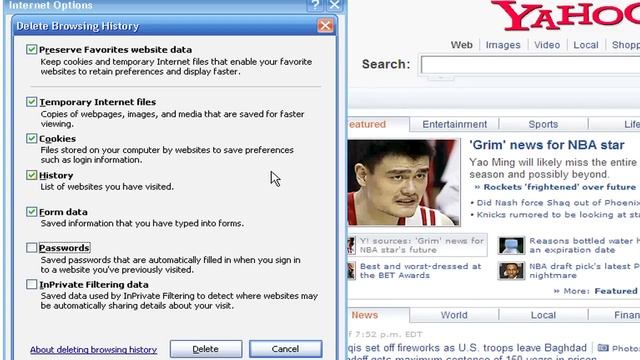This screenshot has width=640, height=360.
Task: Open Knicks rumored to be looking link
Action: click(x=558, y=215)
